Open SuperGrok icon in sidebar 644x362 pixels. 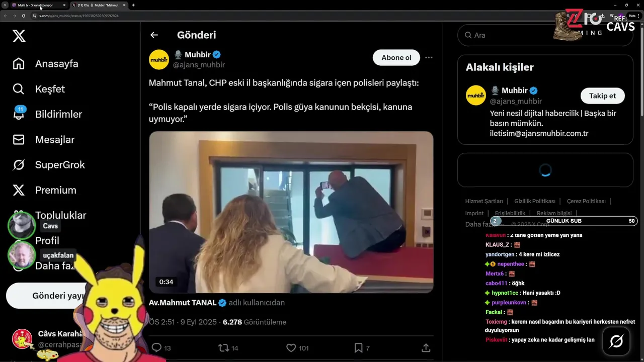(19, 164)
